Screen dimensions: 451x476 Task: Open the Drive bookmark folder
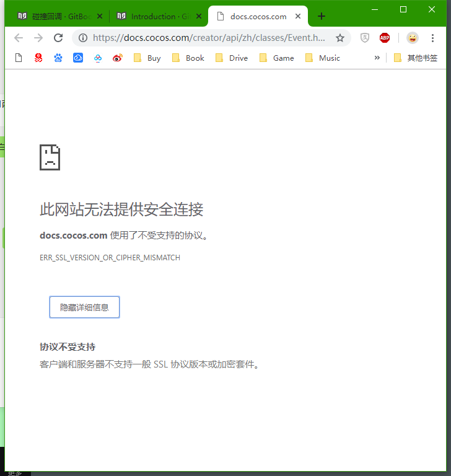(x=232, y=58)
